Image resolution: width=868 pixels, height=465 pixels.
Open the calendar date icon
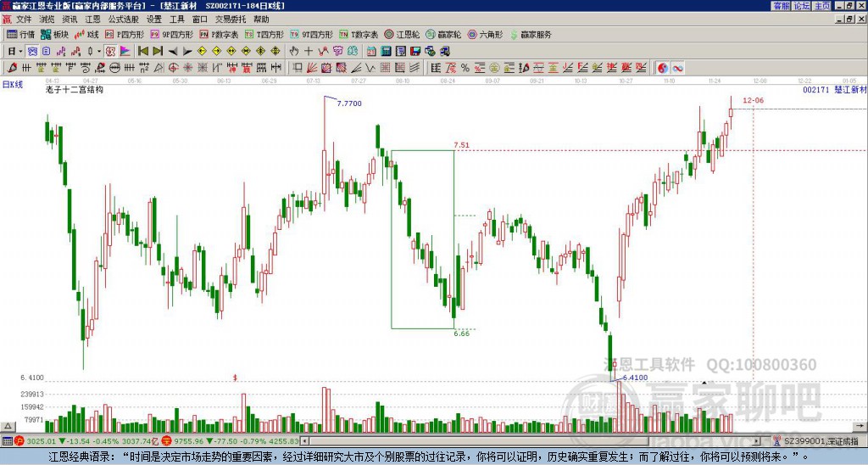tap(371, 52)
